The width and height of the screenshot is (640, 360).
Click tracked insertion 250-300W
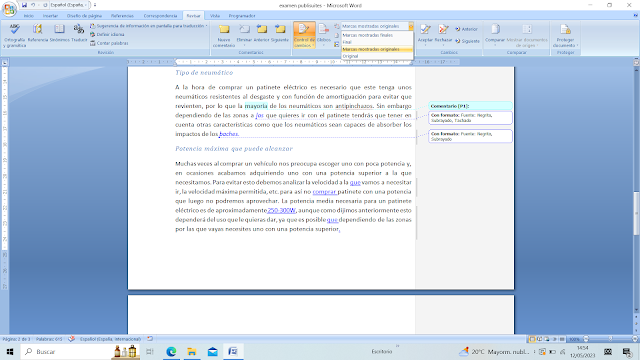[281, 211]
